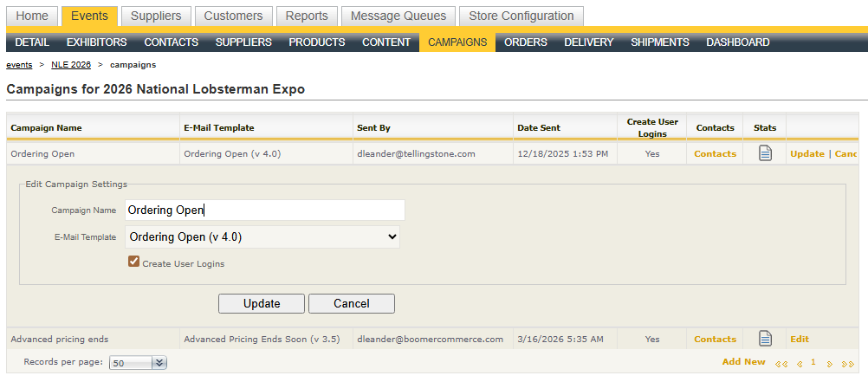This screenshot has height=382, width=868.
Task: Select the Dashboard sub-tab
Action: pos(737,42)
